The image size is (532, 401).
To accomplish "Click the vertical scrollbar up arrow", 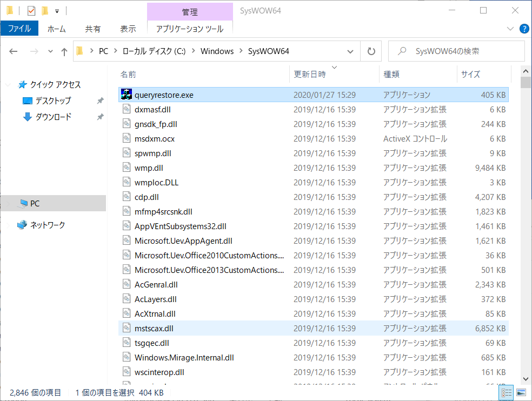I will (526, 71).
